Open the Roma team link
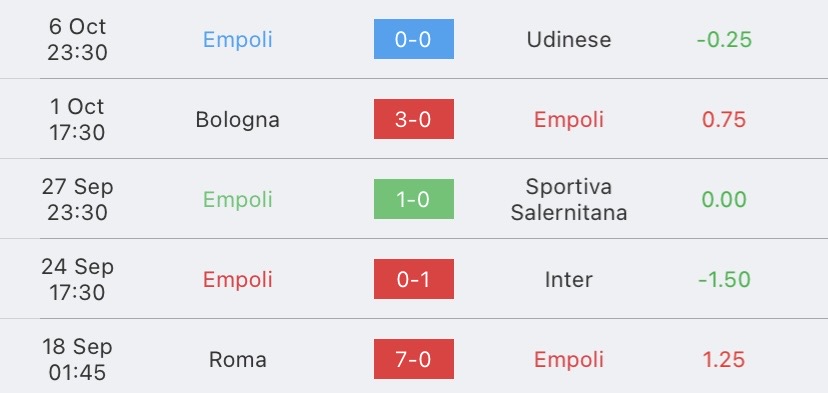This screenshot has height=393, width=828. pyautogui.click(x=238, y=360)
